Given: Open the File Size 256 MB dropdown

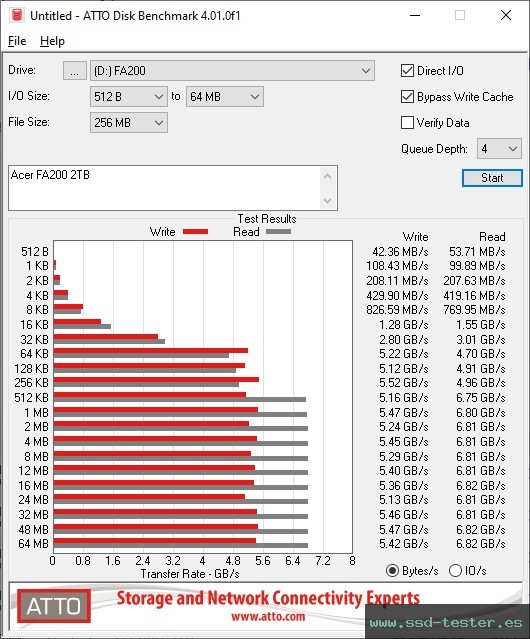Looking at the screenshot, I should click(x=129, y=123).
